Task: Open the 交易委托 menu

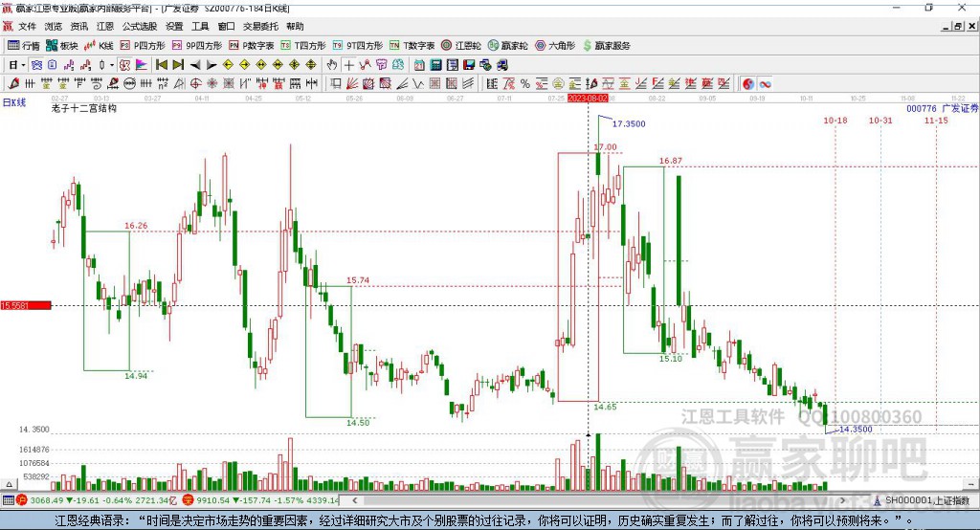Action: coord(260,26)
